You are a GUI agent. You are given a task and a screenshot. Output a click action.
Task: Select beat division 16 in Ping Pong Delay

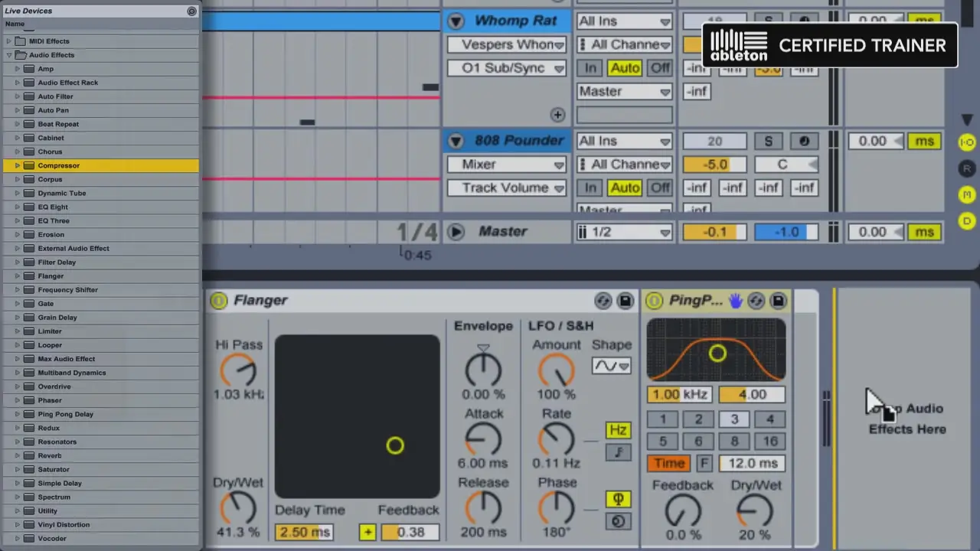(x=769, y=442)
